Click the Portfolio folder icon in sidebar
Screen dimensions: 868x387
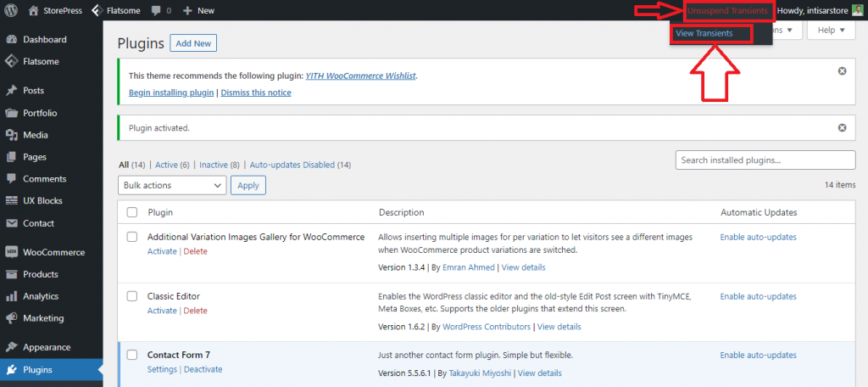[x=11, y=113]
